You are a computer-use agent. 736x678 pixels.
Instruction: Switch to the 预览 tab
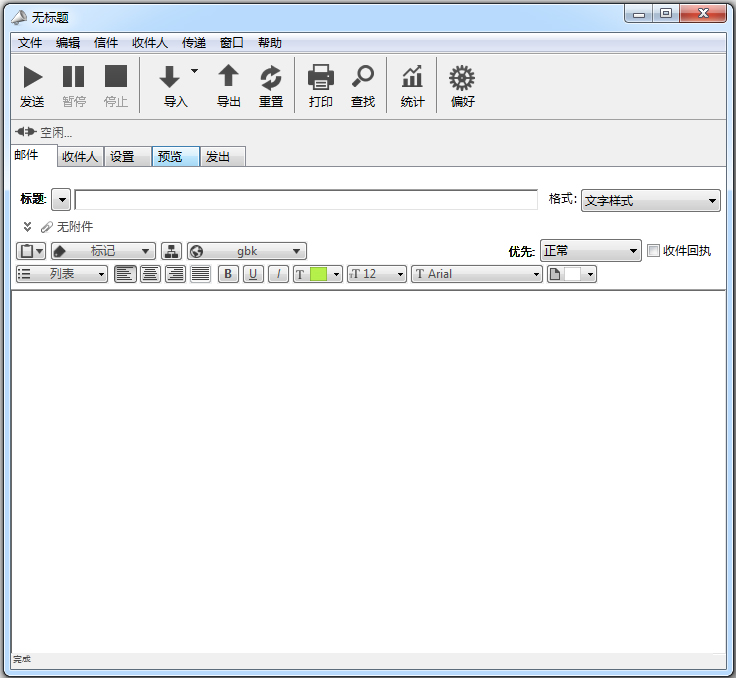(174, 157)
